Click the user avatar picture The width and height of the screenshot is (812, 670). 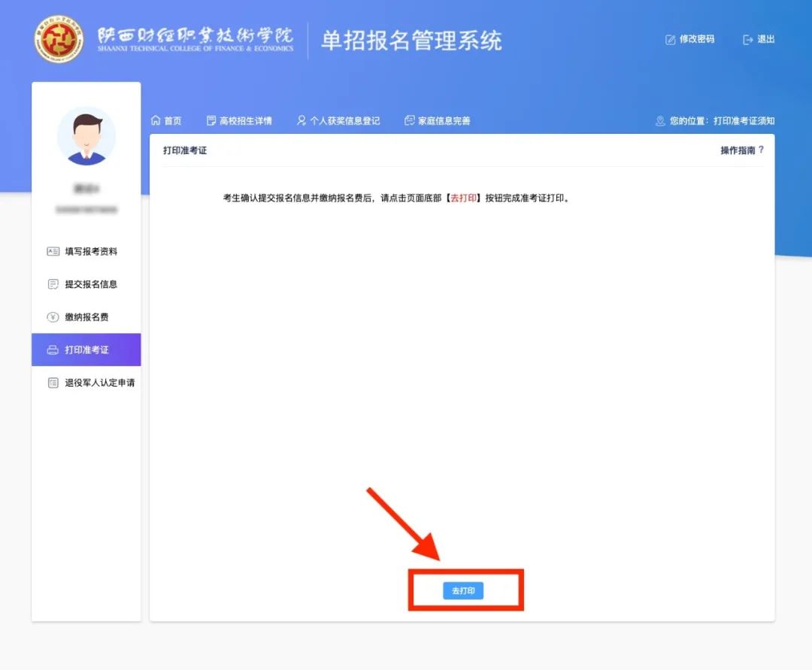point(86,136)
